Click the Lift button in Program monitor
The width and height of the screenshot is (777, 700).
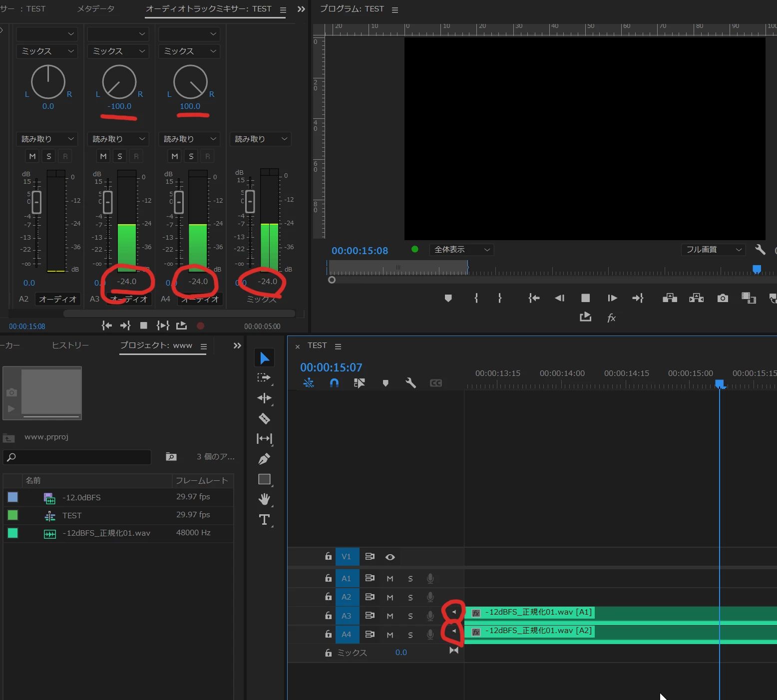click(670, 298)
